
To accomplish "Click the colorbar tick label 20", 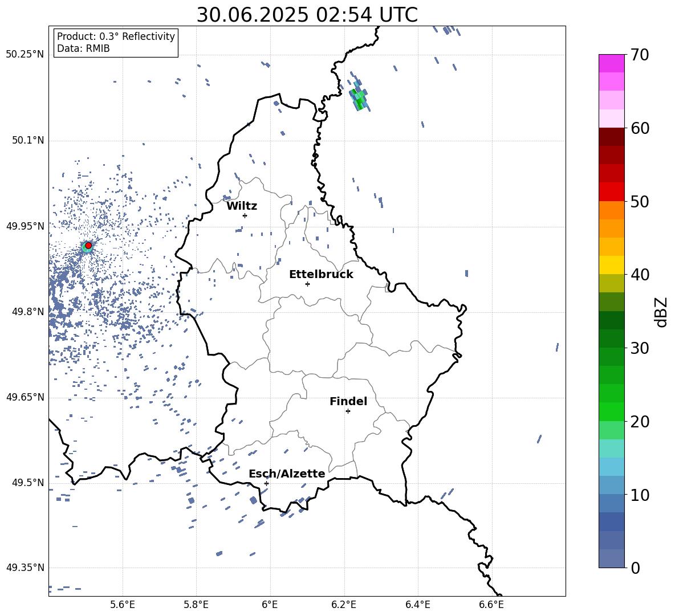I will point(640,421).
